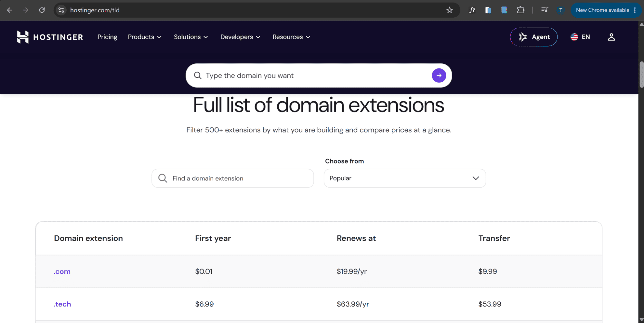Viewport: 644px width, 323px height.
Task: Open the Pricing page
Action: [107, 37]
